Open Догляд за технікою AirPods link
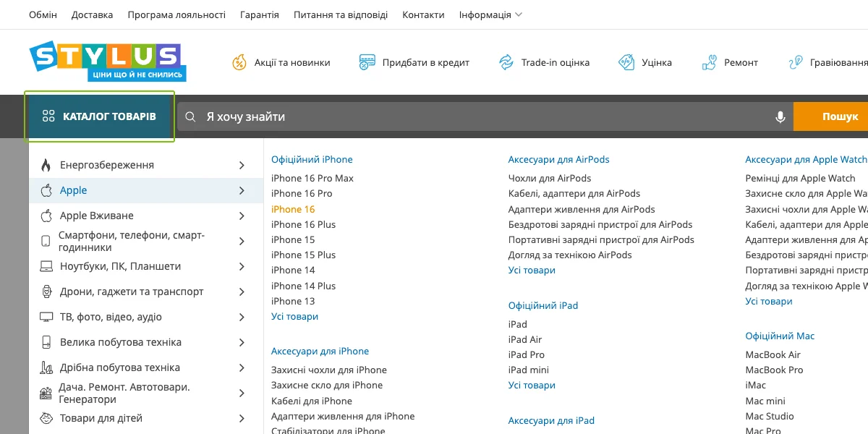Image resolution: width=868 pixels, height=434 pixels. pyautogui.click(x=570, y=255)
